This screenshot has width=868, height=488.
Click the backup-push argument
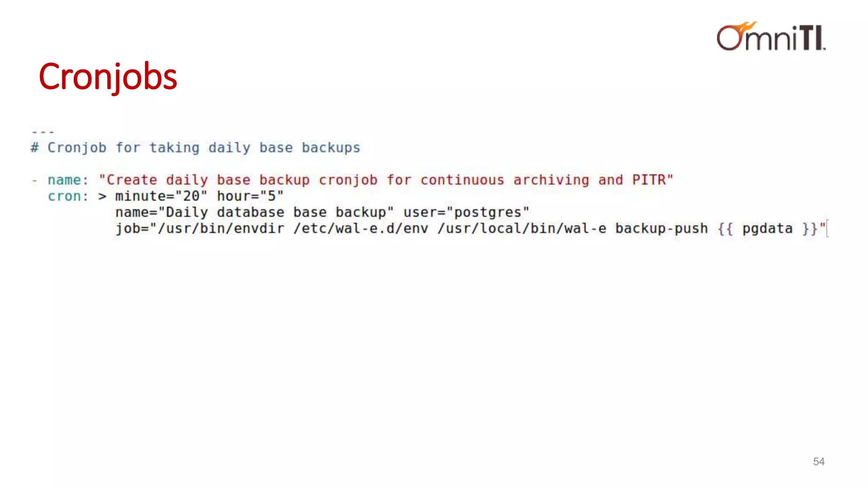point(662,229)
